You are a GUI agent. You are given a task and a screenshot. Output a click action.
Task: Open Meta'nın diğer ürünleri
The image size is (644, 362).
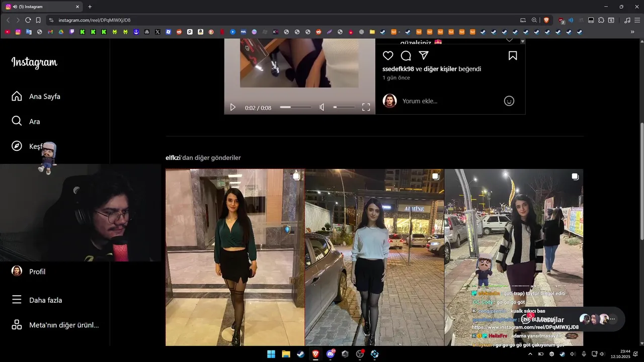(x=55, y=325)
